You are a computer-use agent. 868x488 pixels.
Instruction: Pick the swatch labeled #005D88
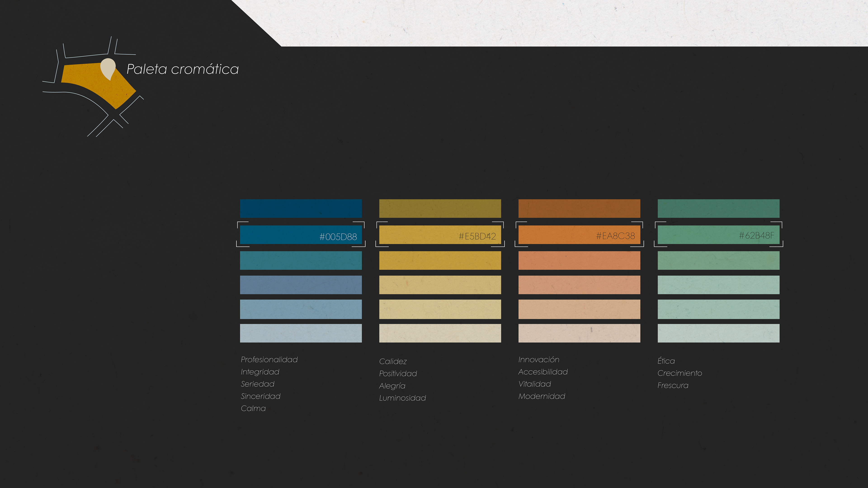coord(301,235)
